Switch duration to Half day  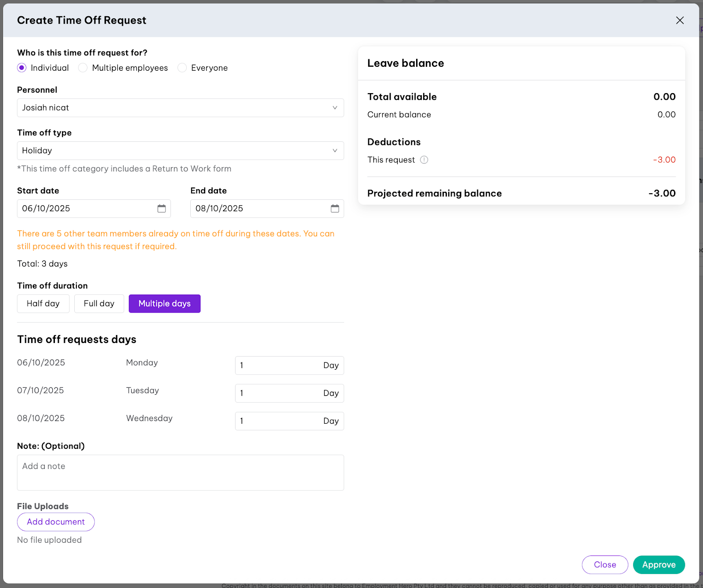point(43,303)
